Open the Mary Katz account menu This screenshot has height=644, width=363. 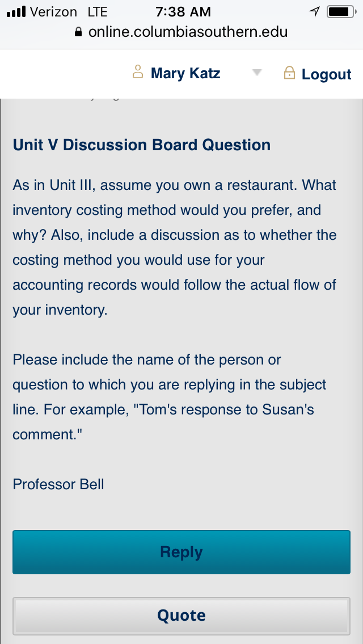pos(185,73)
